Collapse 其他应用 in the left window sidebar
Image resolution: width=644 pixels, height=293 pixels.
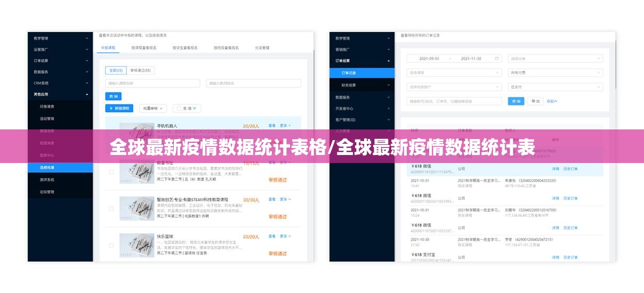(60, 94)
